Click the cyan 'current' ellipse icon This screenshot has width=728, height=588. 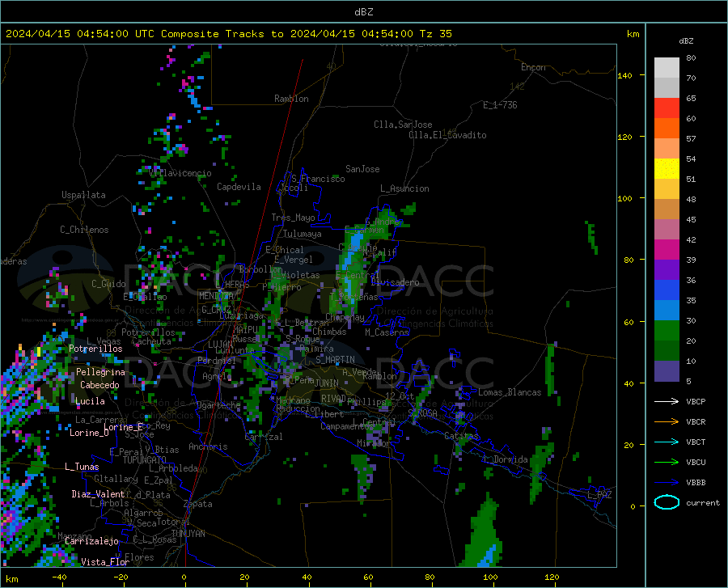click(667, 502)
